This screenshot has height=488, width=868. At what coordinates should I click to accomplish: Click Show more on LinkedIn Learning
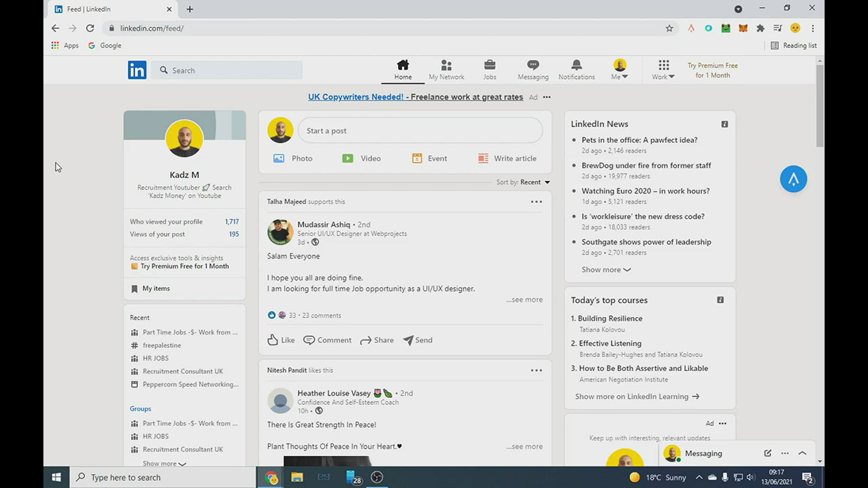(x=637, y=397)
